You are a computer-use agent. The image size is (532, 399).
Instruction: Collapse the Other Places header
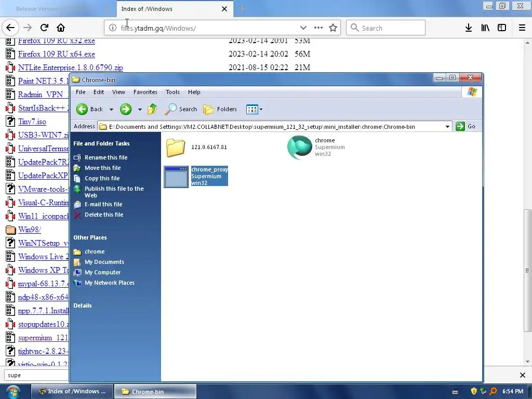click(90, 237)
